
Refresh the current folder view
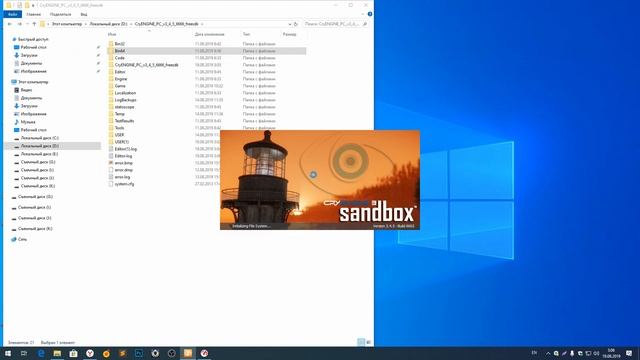(296, 24)
